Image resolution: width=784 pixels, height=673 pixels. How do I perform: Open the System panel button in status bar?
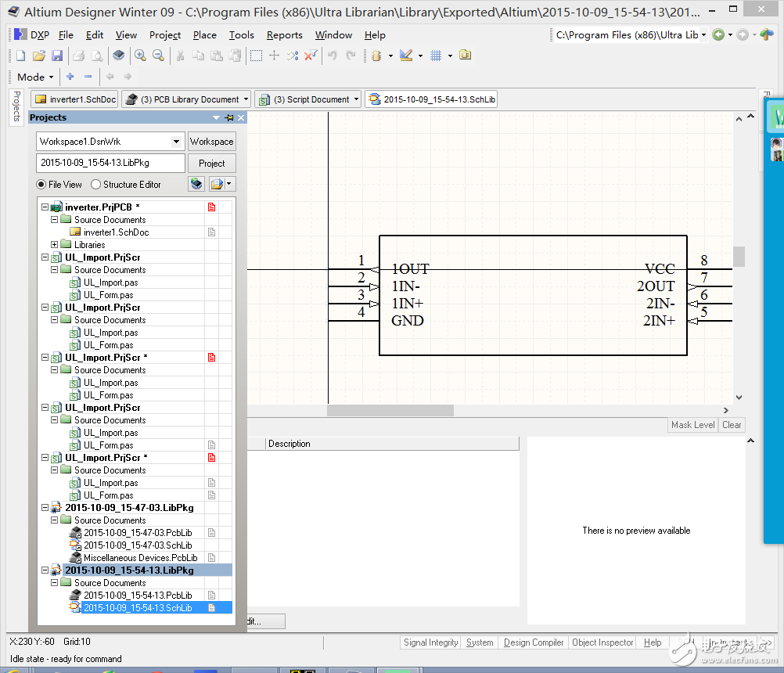click(480, 642)
